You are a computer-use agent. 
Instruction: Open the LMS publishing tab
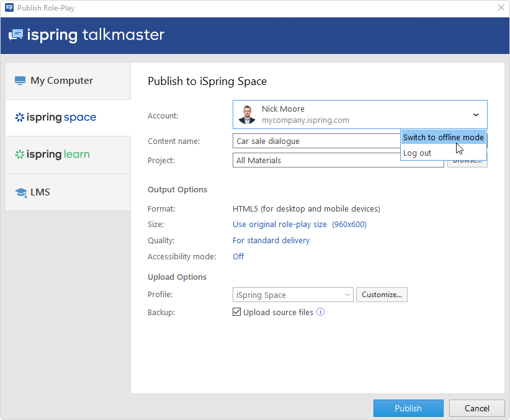[68, 192]
